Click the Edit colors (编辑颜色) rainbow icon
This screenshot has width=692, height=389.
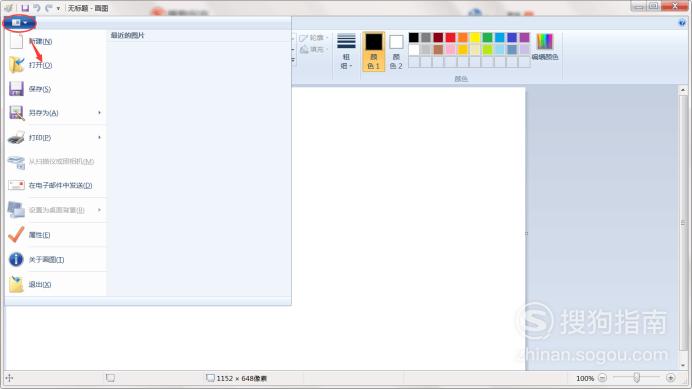point(545,42)
